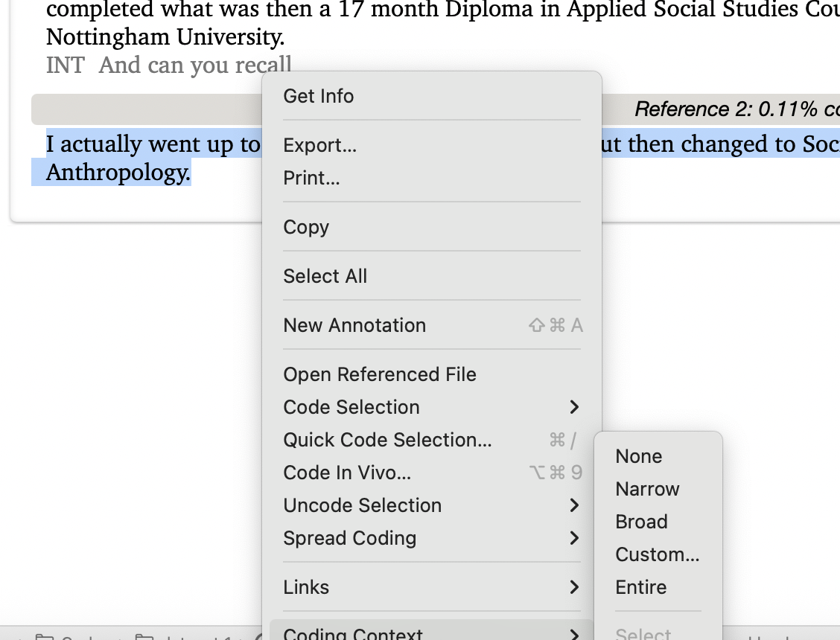Set coding context to None
This screenshot has height=640, width=840.
tap(639, 456)
